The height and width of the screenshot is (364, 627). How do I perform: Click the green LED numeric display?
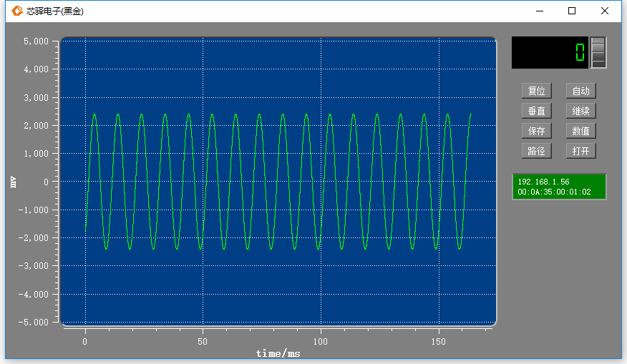[x=550, y=52]
